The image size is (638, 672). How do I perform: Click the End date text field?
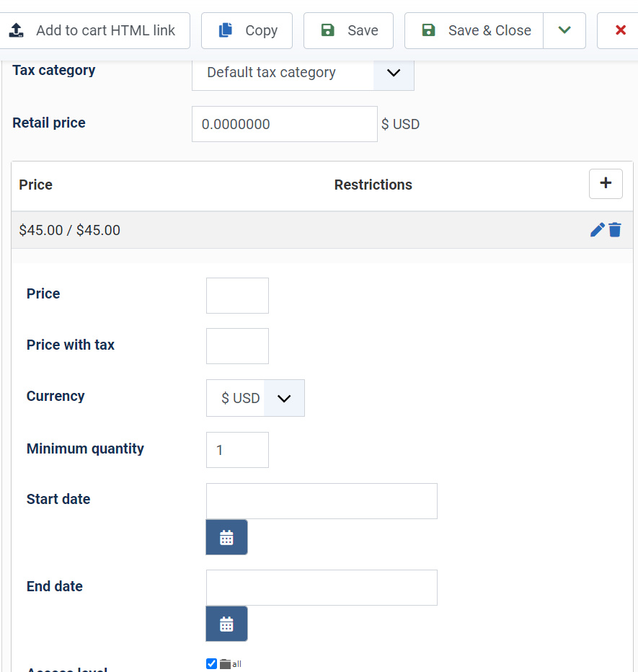pyautogui.click(x=322, y=588)
